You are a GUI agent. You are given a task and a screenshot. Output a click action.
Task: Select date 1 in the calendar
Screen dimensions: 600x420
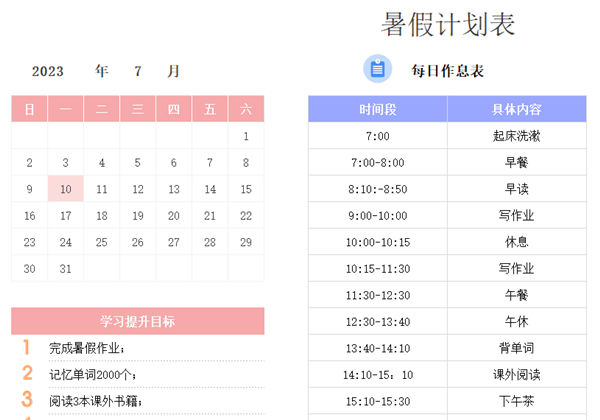pyautogui.click(x=246, y=136)
